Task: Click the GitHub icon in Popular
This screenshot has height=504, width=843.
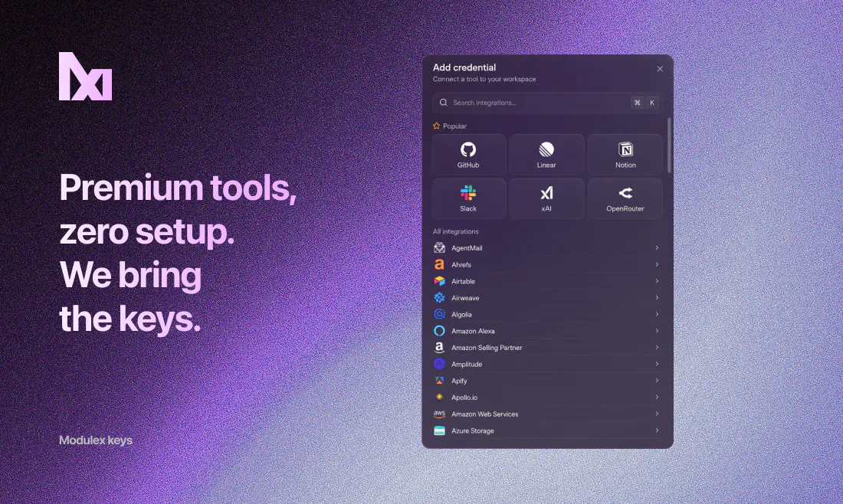Action: [x=468, y=149]
